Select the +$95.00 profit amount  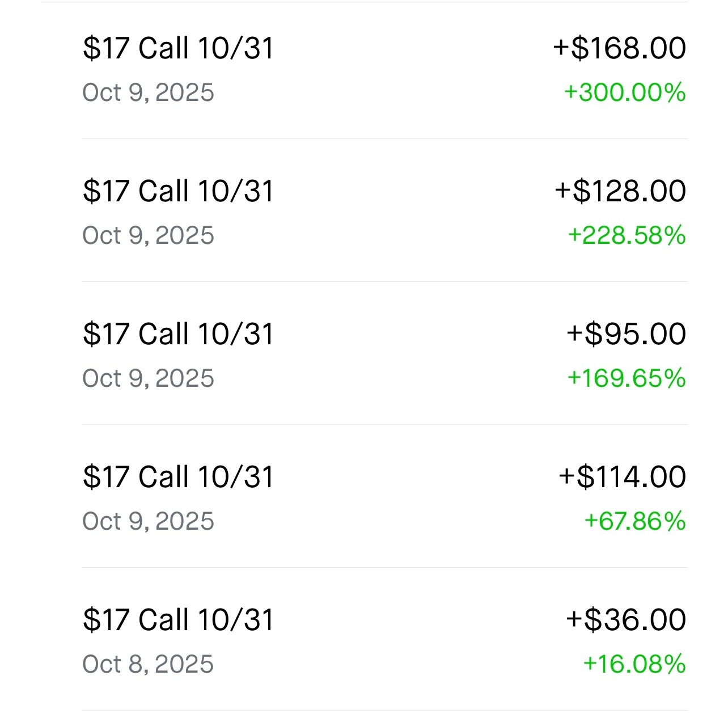pos(626,334)
